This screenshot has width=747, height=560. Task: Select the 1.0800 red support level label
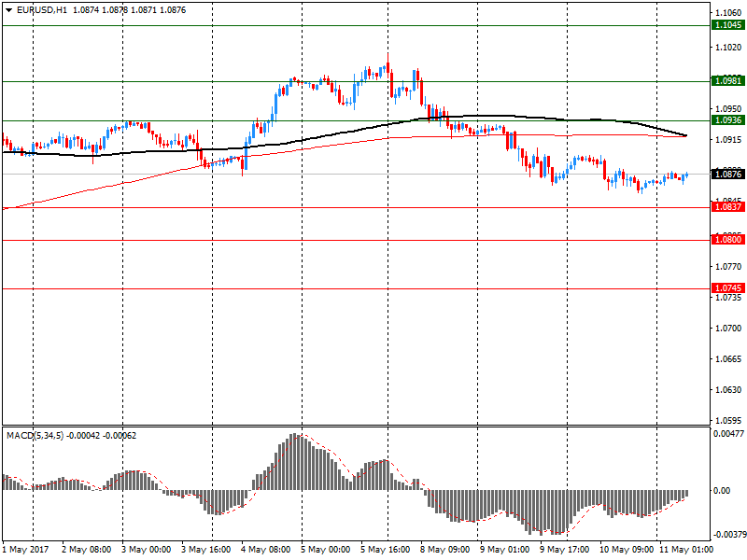[728, 240]
